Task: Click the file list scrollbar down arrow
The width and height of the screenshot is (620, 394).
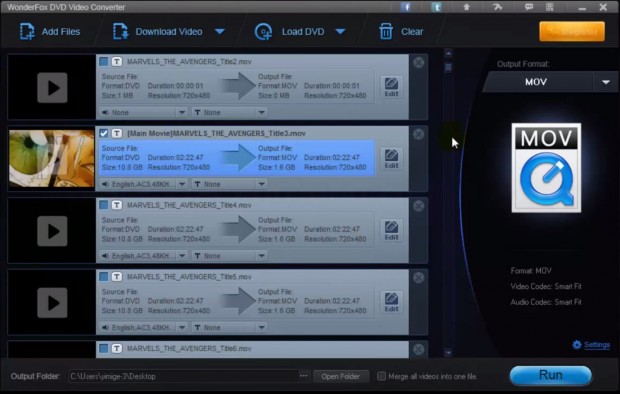Action: (448, 352)
